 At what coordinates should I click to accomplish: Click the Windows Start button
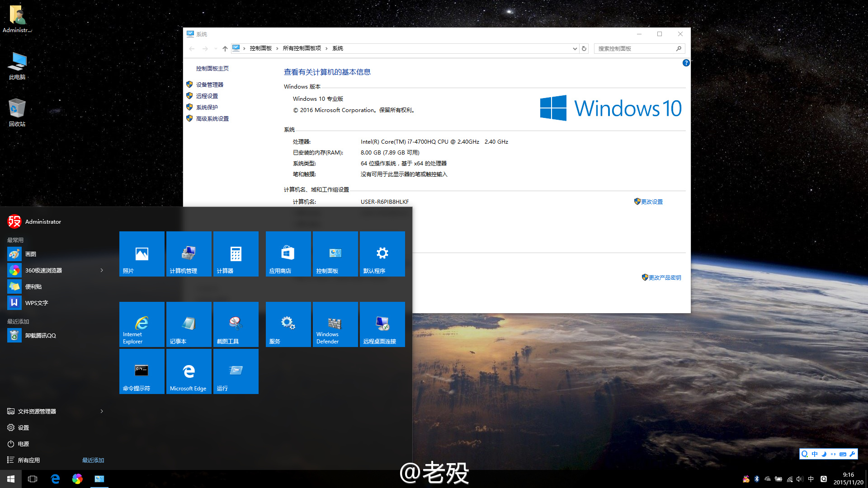tap(11, 479)
